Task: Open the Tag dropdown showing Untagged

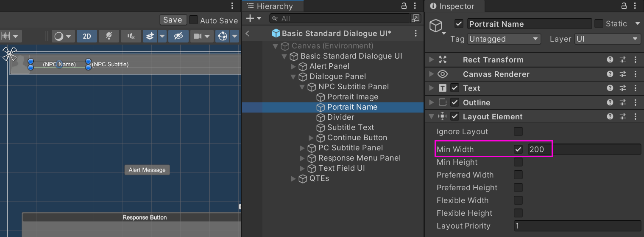Action: point(504,39)
